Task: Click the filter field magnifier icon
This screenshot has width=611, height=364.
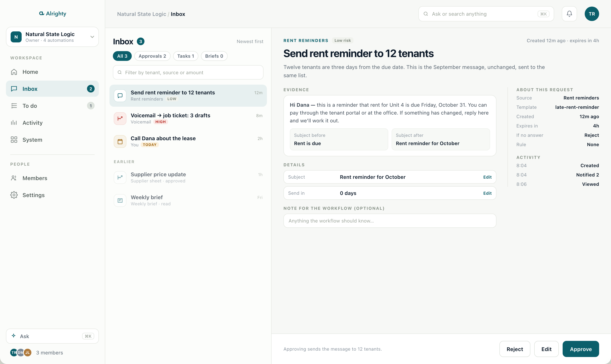Action: point(120,72)
